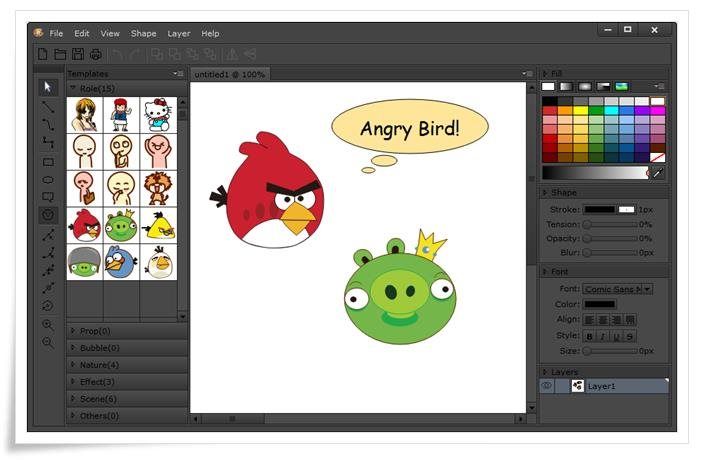Toggle bold text style
Image resolution: width=705 pixels, height=460 pixels.
589,336
